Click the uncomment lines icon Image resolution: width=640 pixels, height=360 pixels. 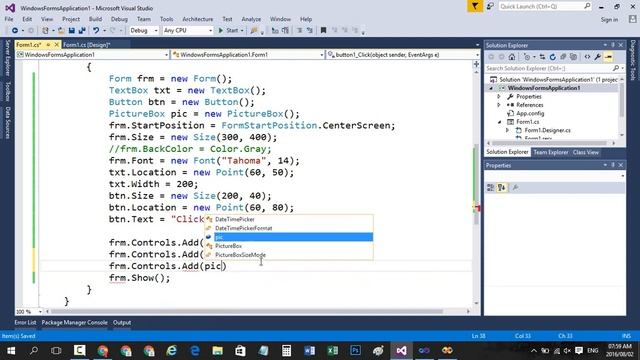(x=310, y=31)
